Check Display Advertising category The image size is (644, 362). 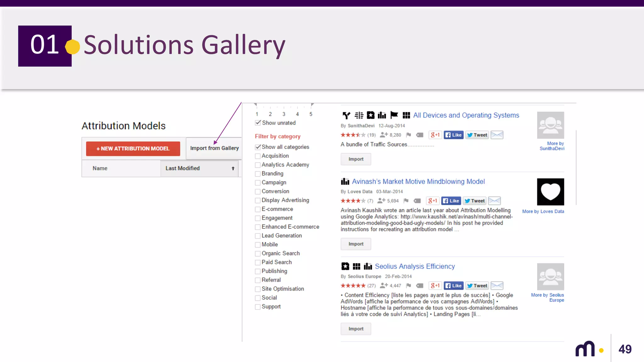pos(258,200)
